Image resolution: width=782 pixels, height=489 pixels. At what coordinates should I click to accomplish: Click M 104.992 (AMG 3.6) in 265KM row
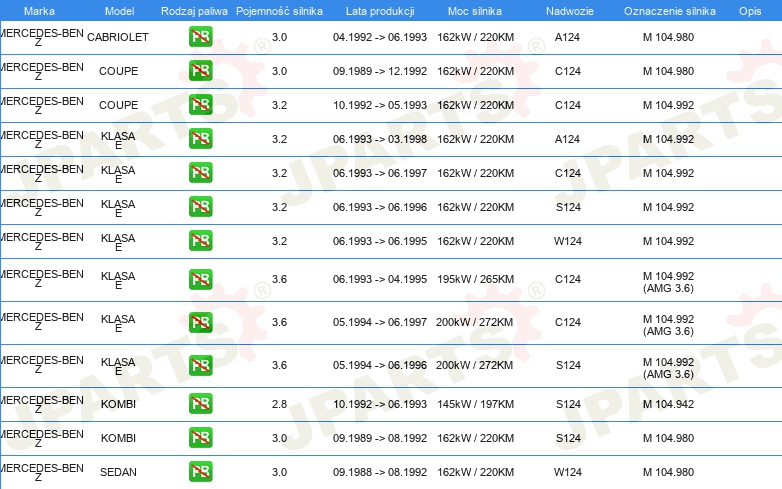[668, 282]
